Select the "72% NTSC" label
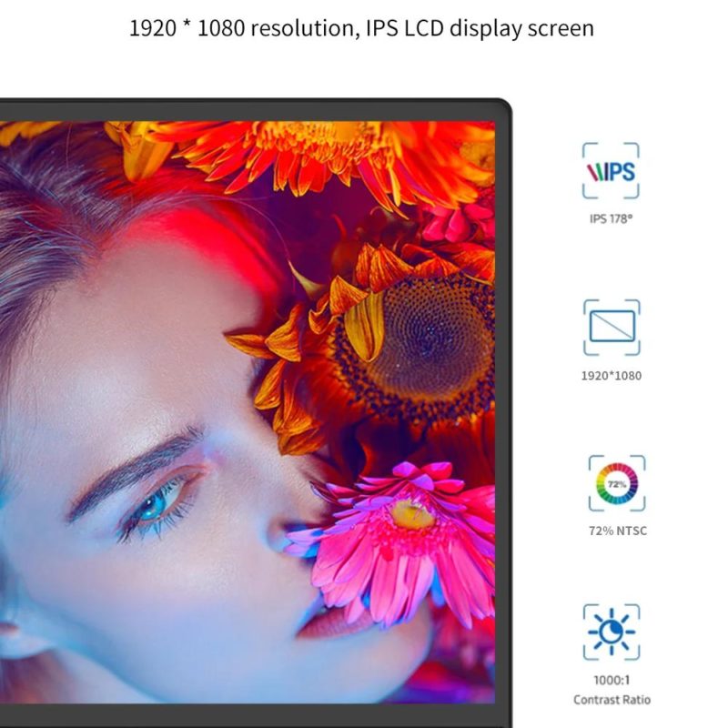 click(x=617, y=531)
